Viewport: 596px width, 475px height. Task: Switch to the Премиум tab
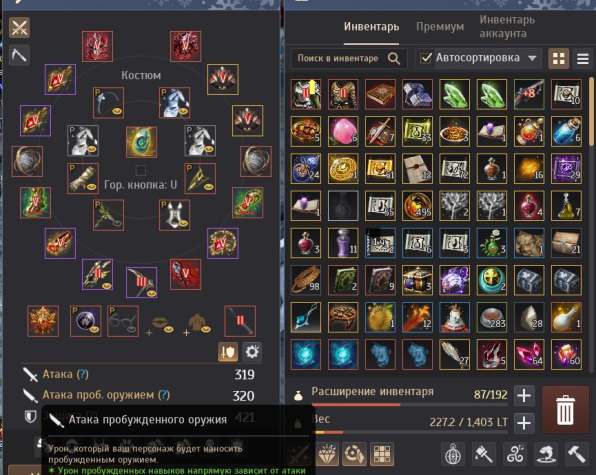[440, 27]
